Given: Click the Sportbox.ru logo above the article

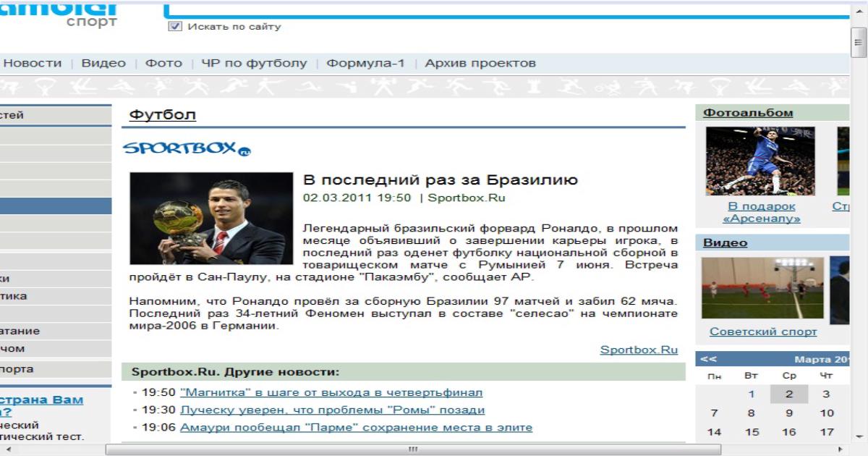Looking at the screenshot, I should [187, 149].
